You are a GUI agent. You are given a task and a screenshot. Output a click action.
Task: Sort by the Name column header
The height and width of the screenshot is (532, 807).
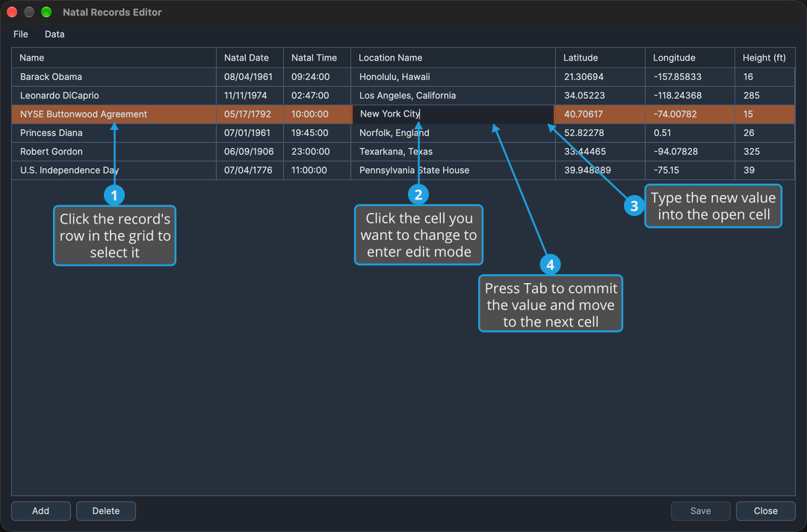[x=114, y=58]
